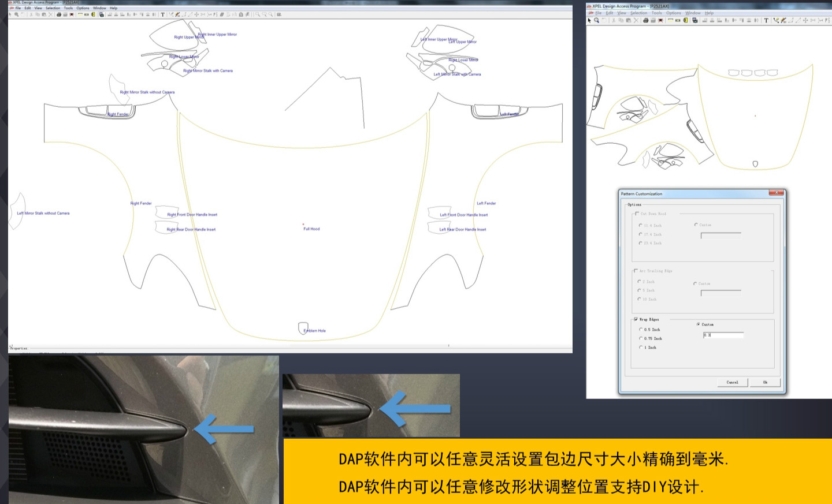Click the Wrap Edges custom value field
The width and height of the screenshot is (832, 504).
[723, 335]
